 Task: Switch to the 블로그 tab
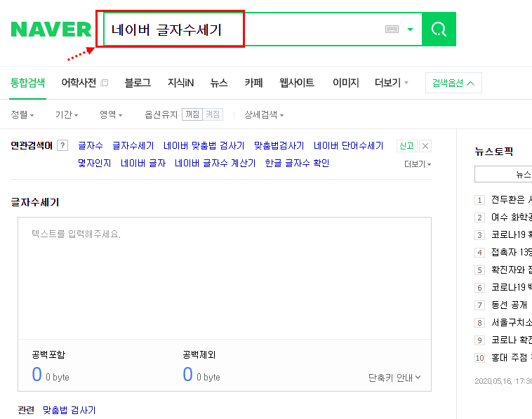[138, 83]
